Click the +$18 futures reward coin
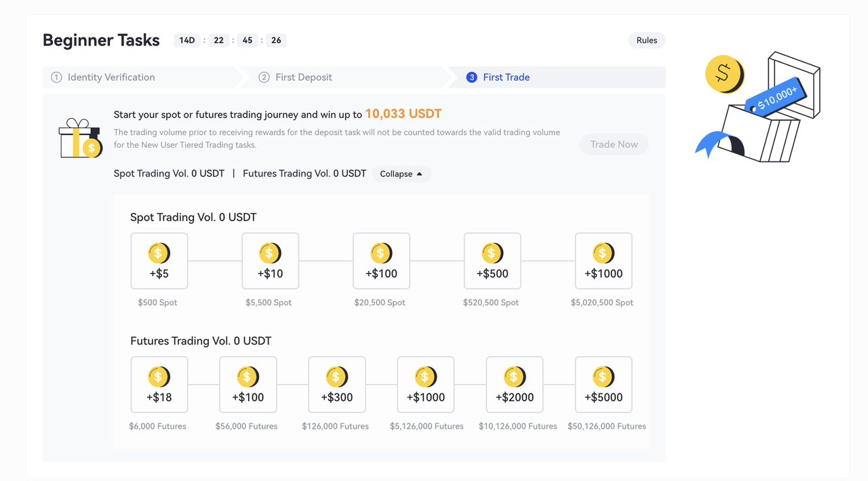This screenshot has width=868, height=481. [159, 377]
